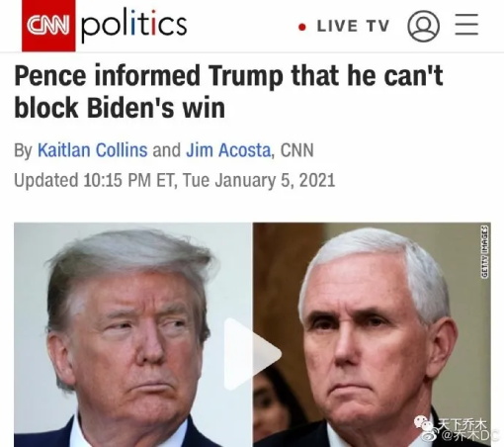The image size is (504, 447).
Task: Click the photo of man glancing sideways
Action: [133, 335]
